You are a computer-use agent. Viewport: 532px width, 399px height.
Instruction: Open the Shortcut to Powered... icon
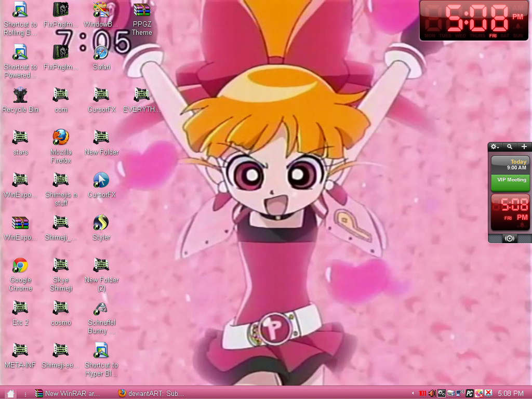click(x=20, y=62)
